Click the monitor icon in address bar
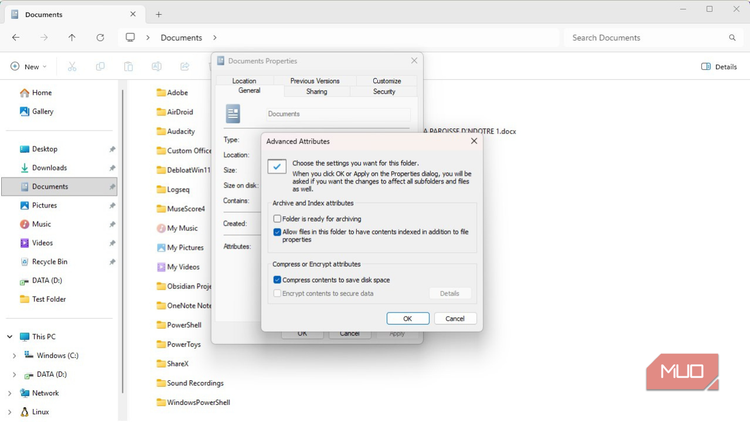Viewport: 750px width, 422px height. (130, 37)
